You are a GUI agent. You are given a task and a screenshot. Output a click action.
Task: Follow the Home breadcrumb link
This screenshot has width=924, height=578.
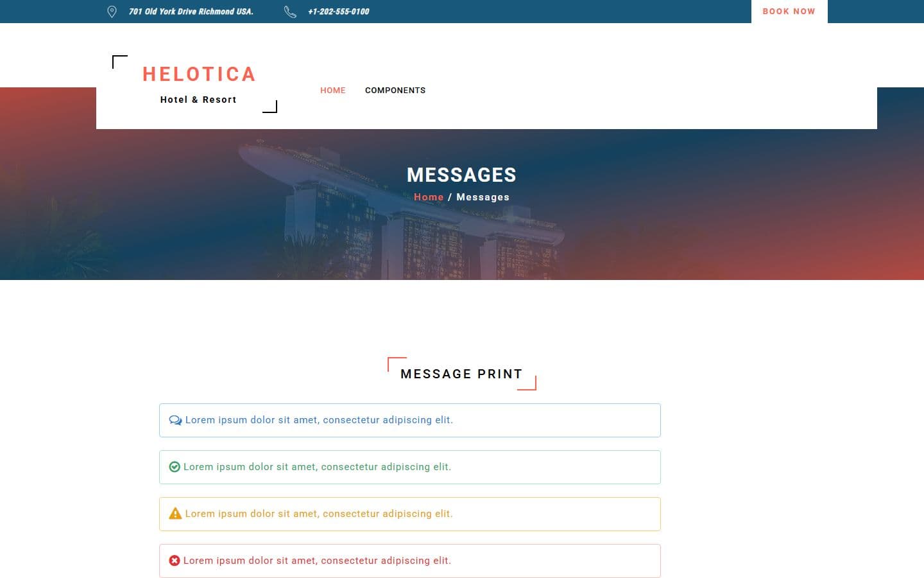click(x=429, y=197)
